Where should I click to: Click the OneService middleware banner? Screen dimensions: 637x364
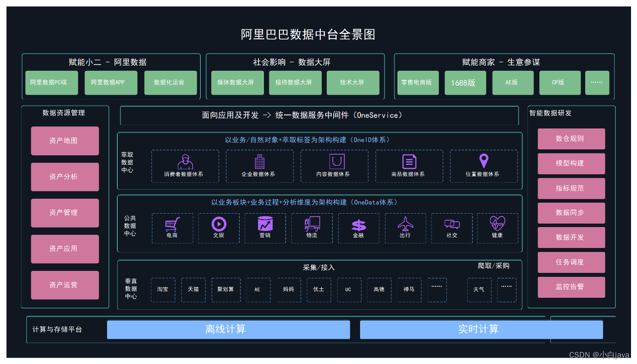coord(319,116)
